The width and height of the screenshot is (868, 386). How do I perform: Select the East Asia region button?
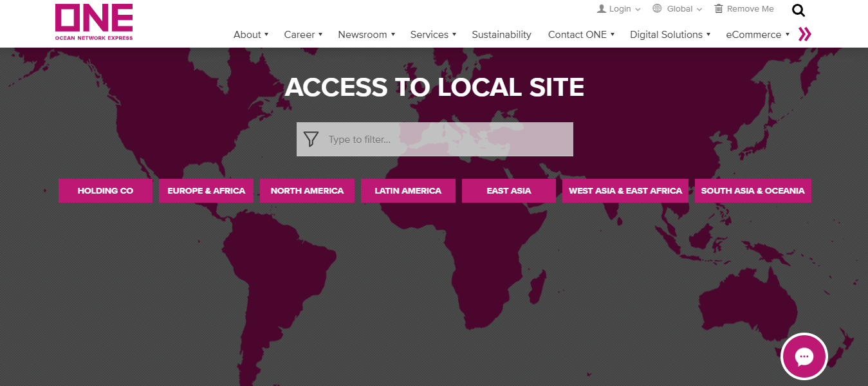pos(509,191)
